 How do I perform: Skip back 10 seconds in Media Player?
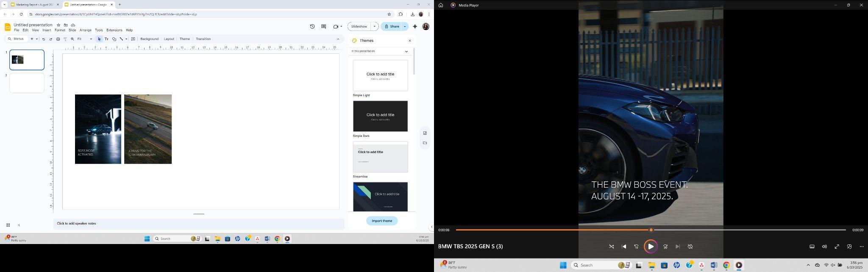[636, 247]
